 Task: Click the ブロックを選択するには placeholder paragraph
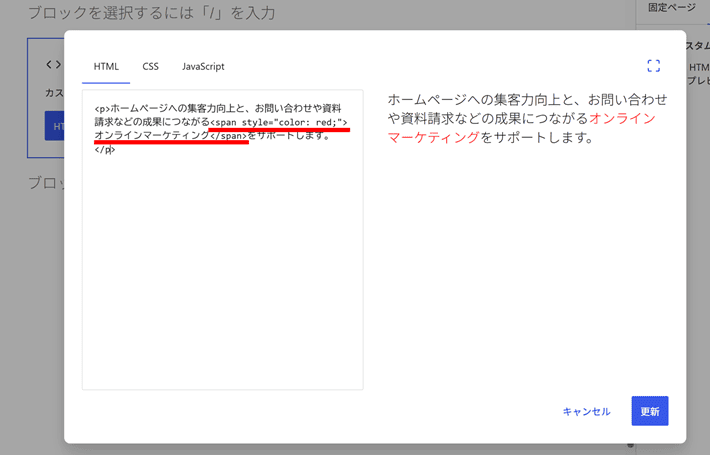point(152,13)
